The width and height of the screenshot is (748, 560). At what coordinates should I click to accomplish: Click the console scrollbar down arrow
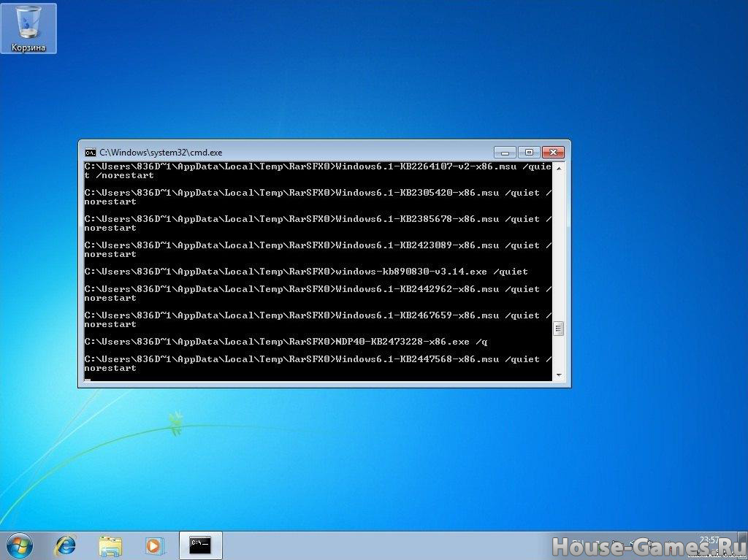[559, 375]
